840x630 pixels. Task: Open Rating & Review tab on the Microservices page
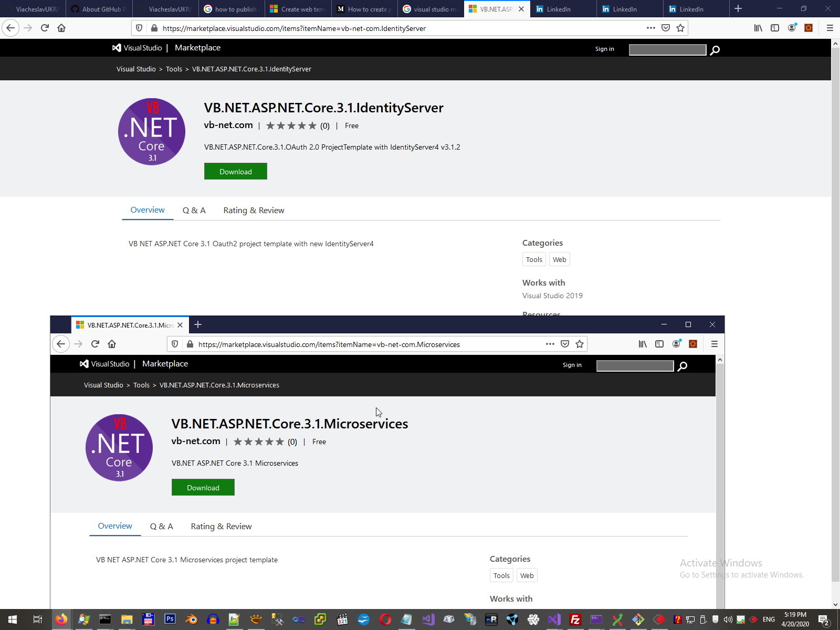[x=221, y=527]
